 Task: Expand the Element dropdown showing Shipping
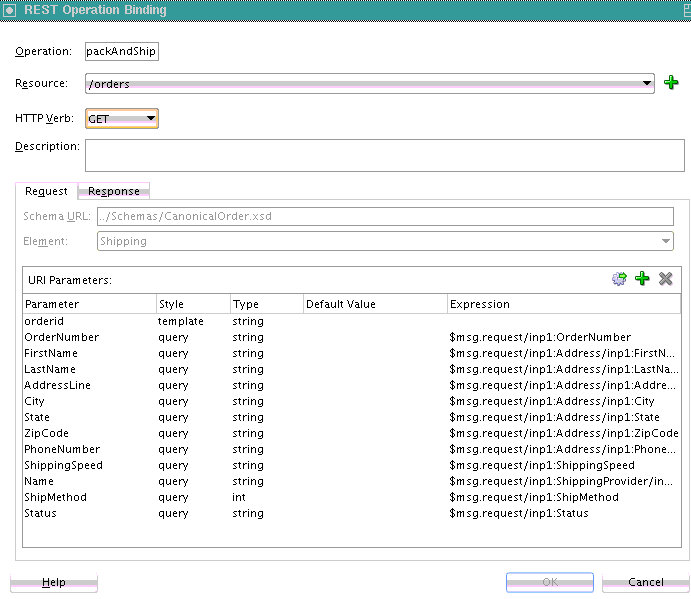click(x=385, y=241)
